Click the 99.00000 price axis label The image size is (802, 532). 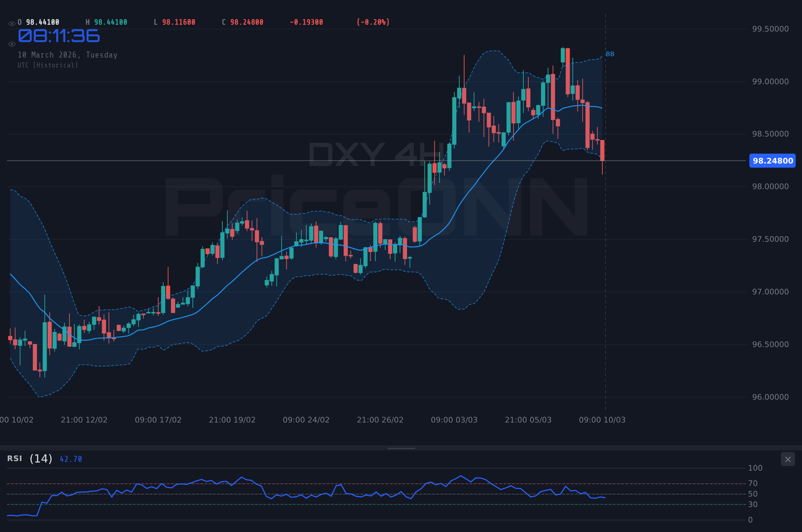[x=770, y=82]
